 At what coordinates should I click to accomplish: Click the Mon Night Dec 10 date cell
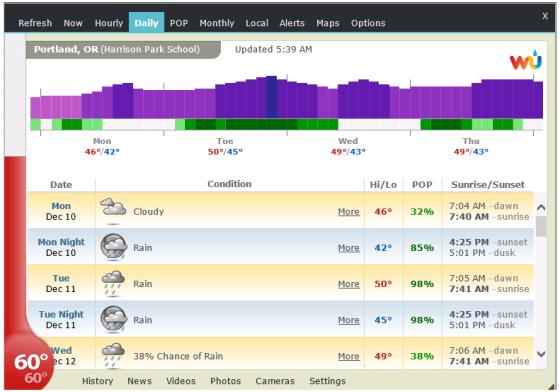coord(61,247)
